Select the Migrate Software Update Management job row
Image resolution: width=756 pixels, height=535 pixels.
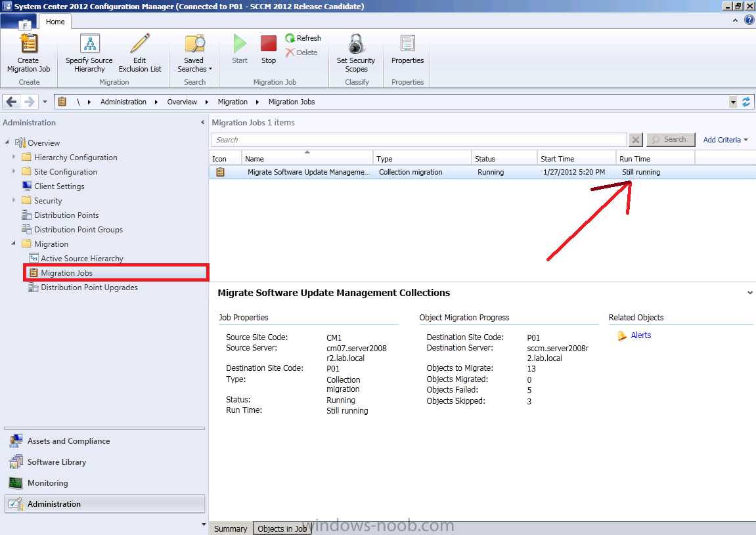pyautogui.click(x=482, y=172)
